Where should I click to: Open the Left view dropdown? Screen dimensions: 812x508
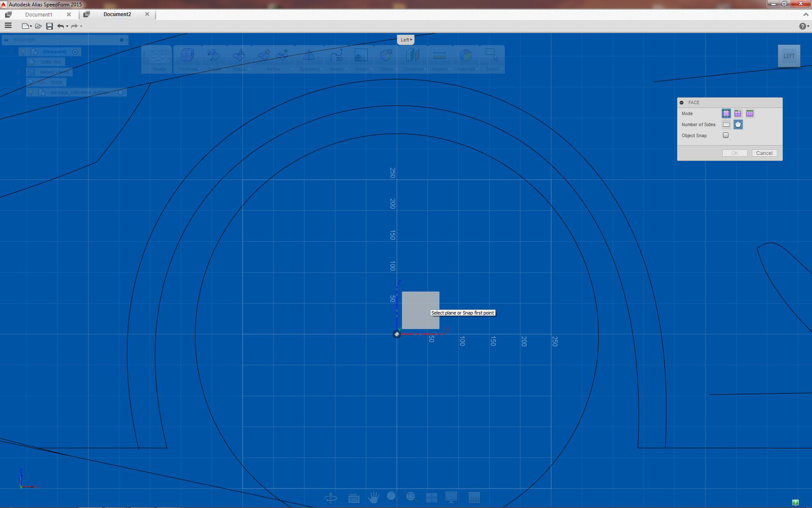406,40
